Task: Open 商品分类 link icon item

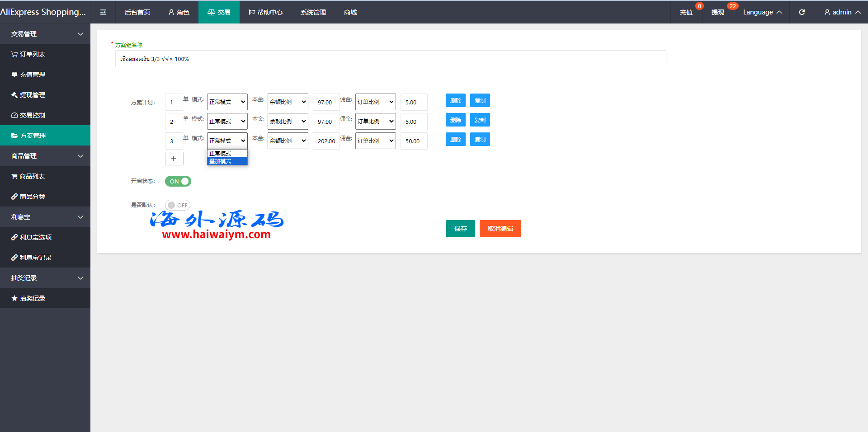Action: (28, 197)
